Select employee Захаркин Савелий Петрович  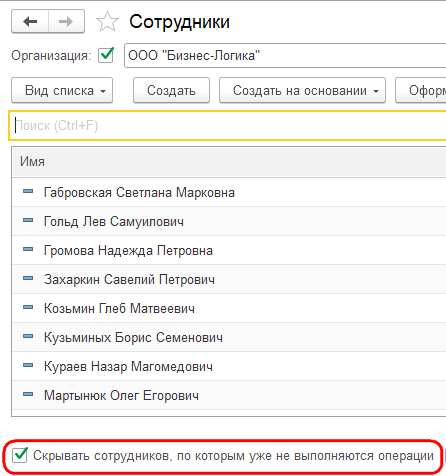229,279
